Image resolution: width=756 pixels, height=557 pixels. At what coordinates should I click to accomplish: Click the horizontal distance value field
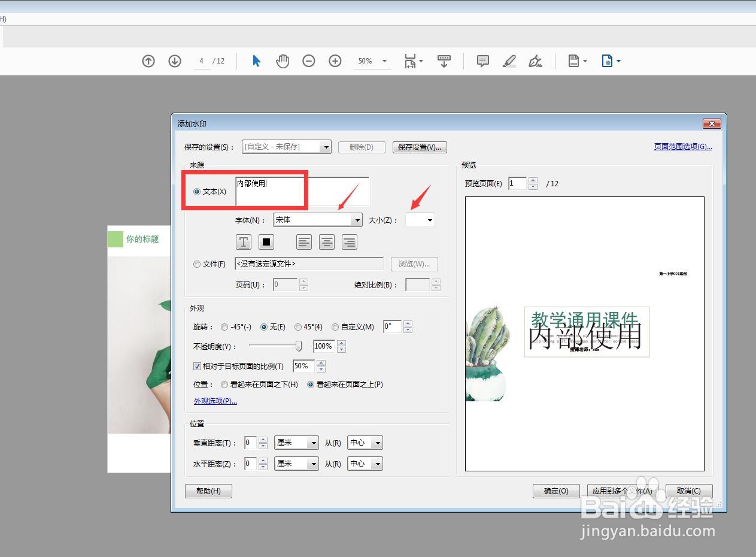(251, 464)
